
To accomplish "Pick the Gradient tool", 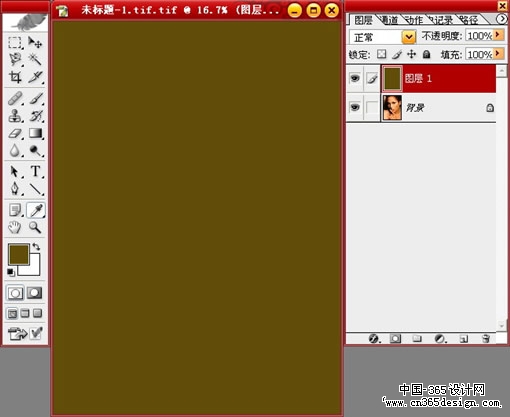I will [35, 134].
